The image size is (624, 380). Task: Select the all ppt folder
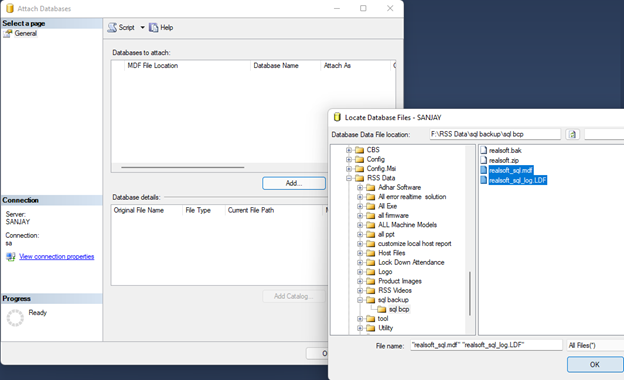pos(386,234)
